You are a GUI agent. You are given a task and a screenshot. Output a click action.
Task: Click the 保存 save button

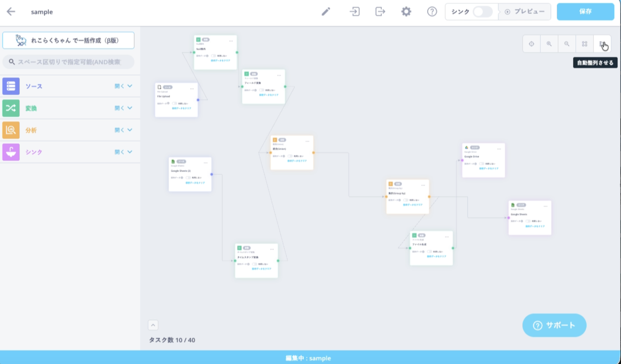pos(585,11)
